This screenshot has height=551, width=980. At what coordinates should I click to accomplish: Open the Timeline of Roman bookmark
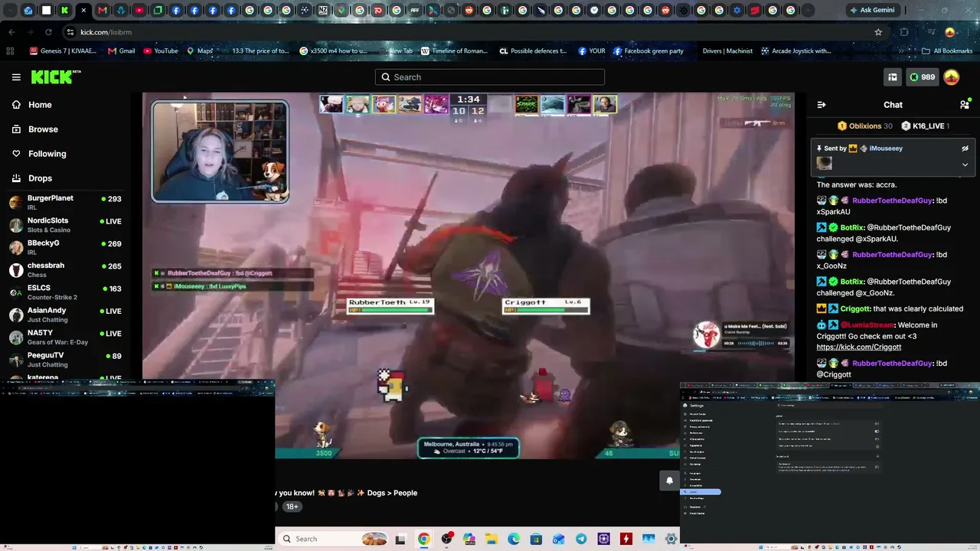(454, 51)
